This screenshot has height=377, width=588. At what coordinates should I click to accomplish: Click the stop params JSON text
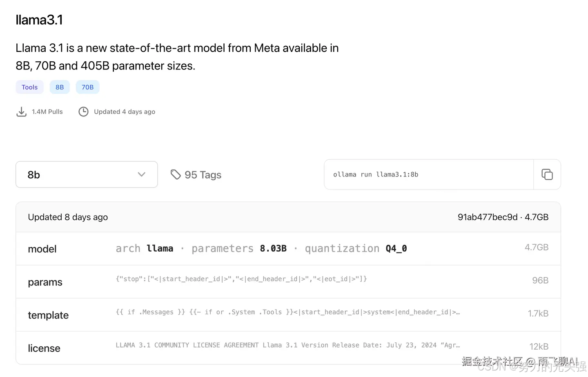(x=241, y=279)
